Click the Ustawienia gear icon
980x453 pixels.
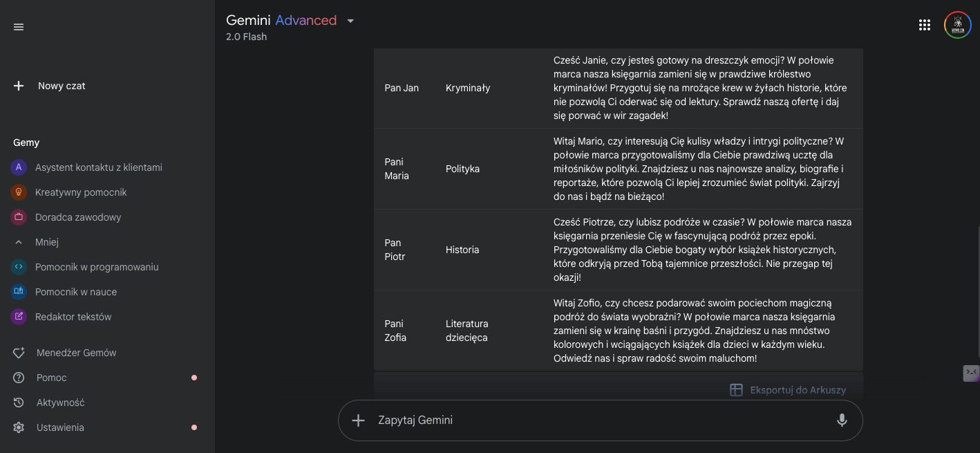[x=19, y=427]
